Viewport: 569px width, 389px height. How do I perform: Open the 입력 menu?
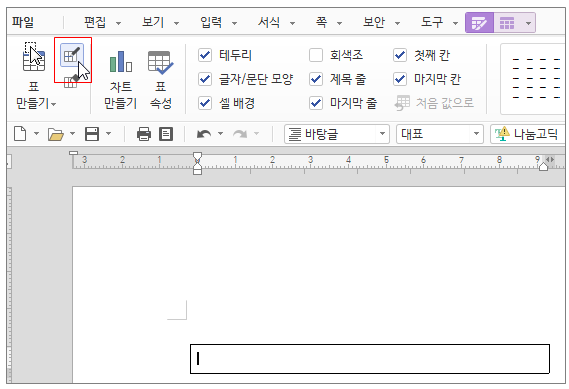(211, 22)
